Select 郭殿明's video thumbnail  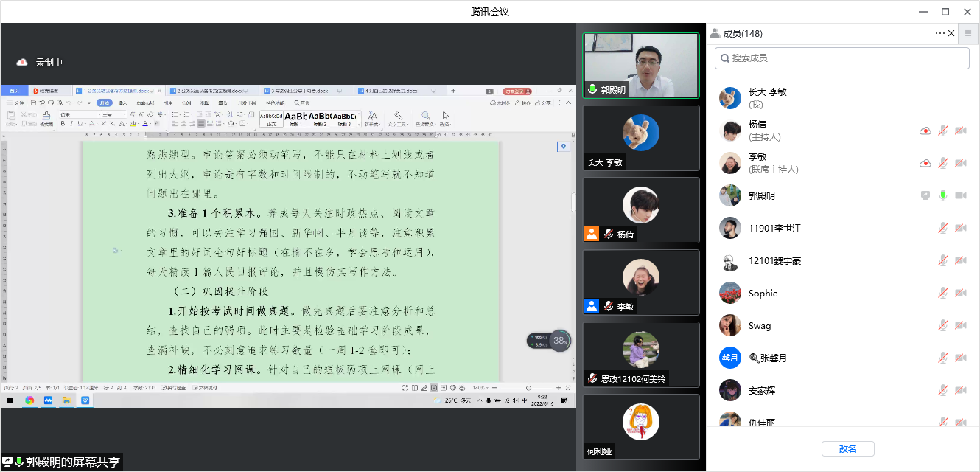click(x=640, y=66)
